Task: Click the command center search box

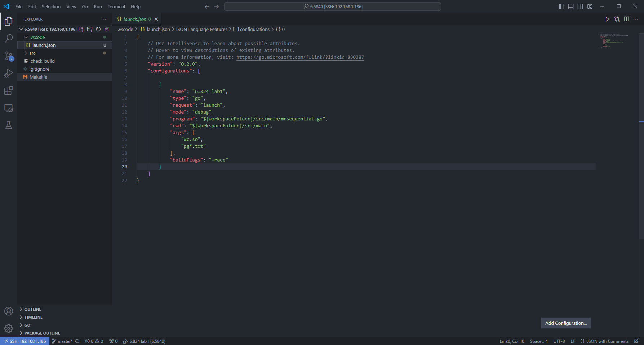Action: pyautogui.click(x=332, y=6)
